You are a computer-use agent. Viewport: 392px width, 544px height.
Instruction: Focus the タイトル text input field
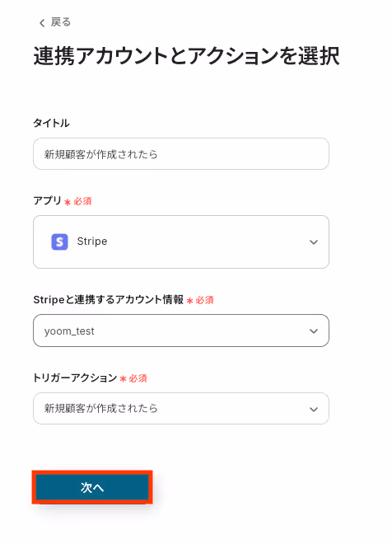coord(181,154)
